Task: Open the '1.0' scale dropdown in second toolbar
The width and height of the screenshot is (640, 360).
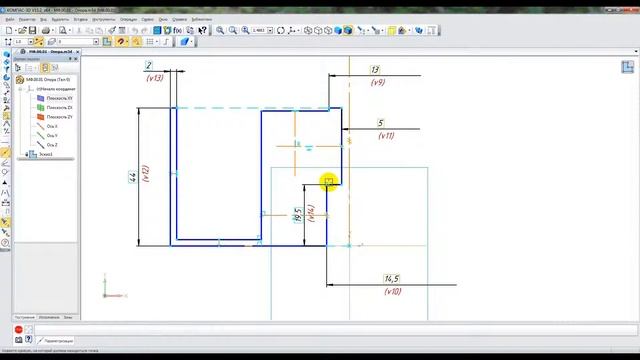Action: 30,42
